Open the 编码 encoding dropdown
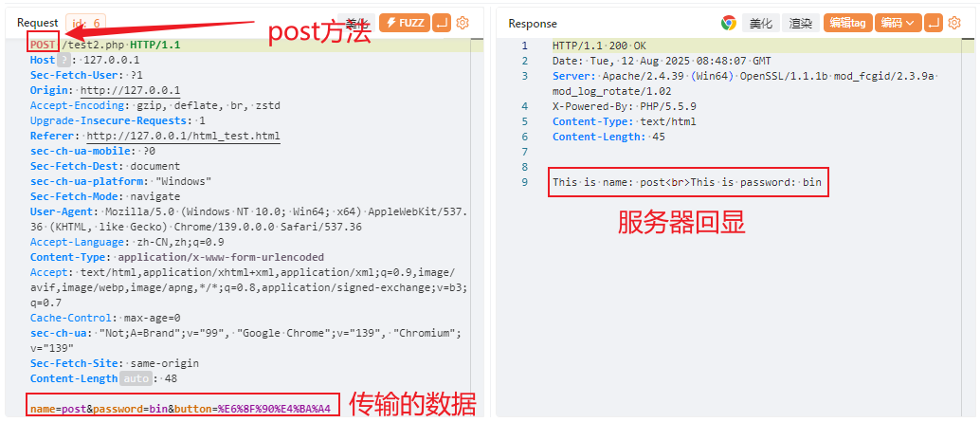This screenshot has width=980, height=422. pyautogui.click(x=898, y=23)
